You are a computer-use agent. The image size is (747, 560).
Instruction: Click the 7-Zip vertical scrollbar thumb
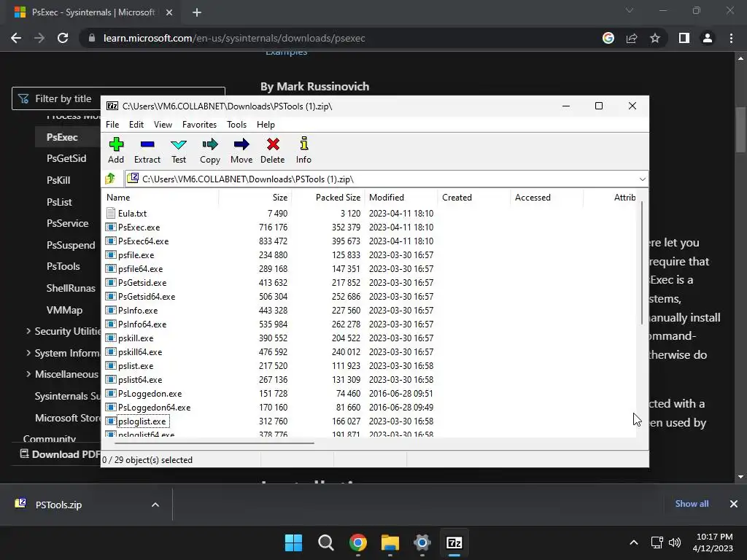642,262
